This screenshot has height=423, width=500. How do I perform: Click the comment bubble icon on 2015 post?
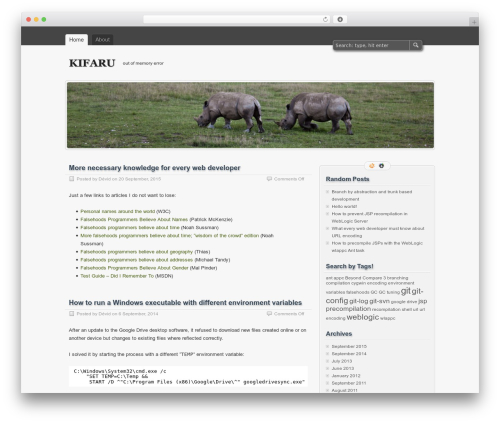coord(269,179)
